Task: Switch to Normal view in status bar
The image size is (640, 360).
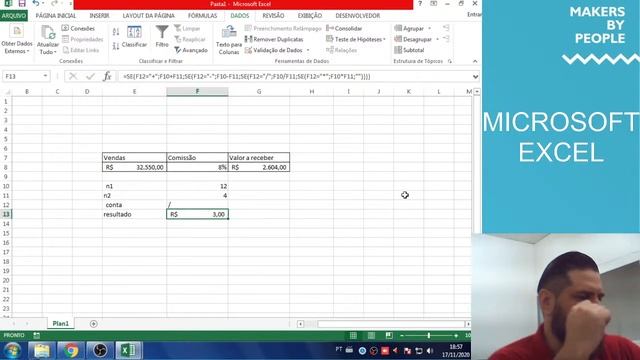Action: 353,336
